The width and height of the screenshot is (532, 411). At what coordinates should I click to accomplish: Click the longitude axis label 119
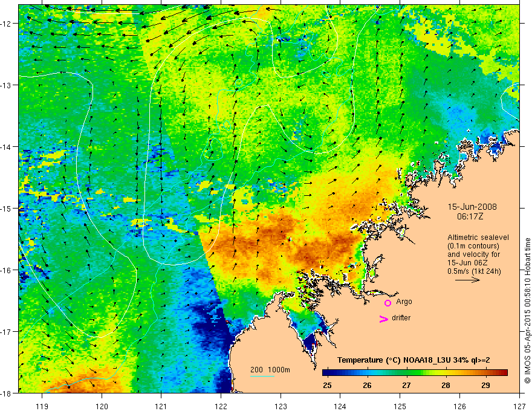[x=42, y=406]
